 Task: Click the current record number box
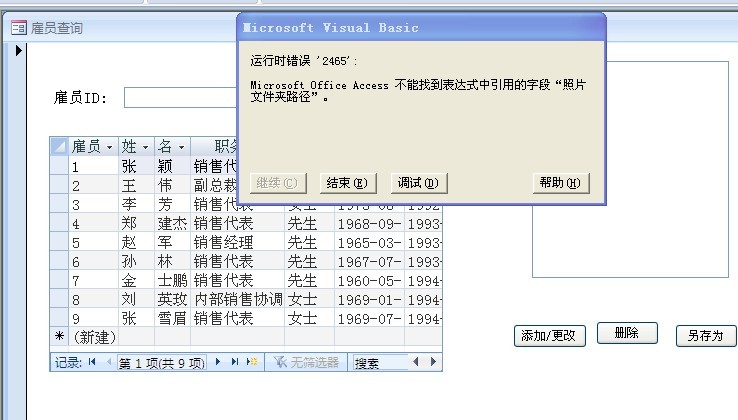[161, 363]
